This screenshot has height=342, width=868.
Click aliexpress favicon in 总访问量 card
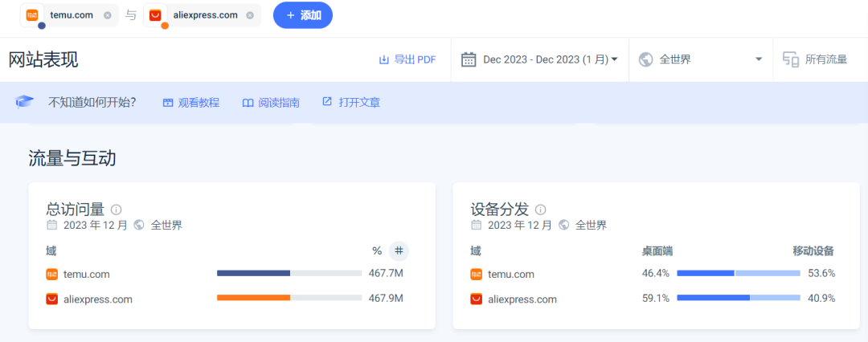[51, 299]
